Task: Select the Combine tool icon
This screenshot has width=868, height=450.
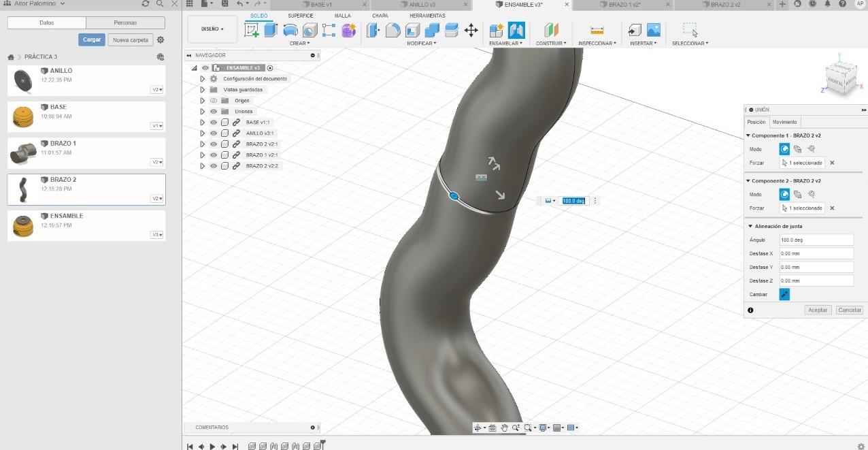Action: pos(432,30)
